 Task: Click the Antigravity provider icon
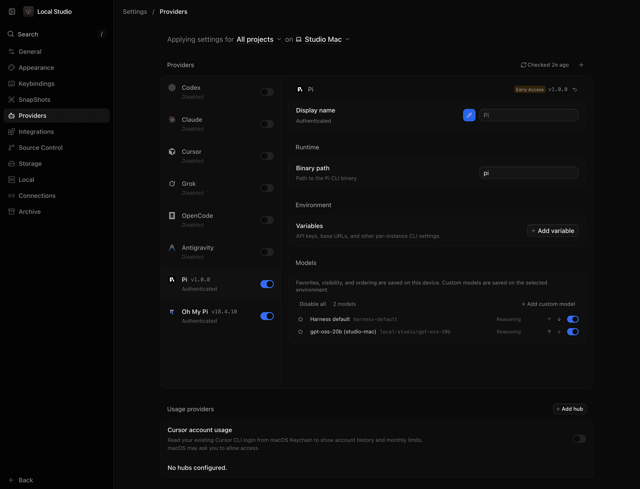point(172,247)
